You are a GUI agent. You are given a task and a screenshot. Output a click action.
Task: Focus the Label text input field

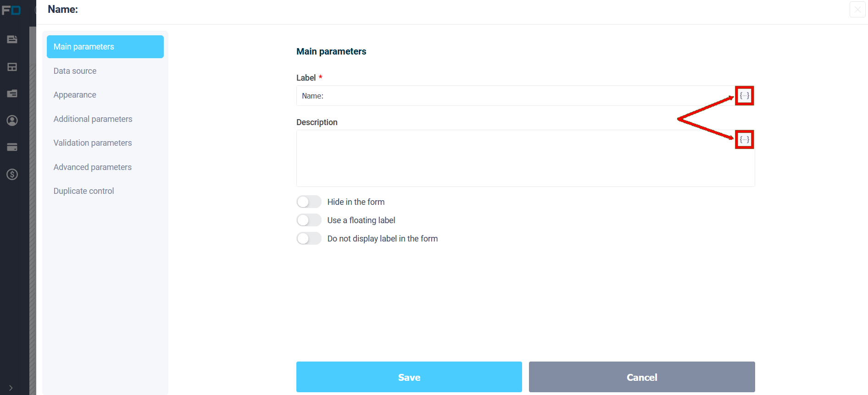(x=516, y=96)
